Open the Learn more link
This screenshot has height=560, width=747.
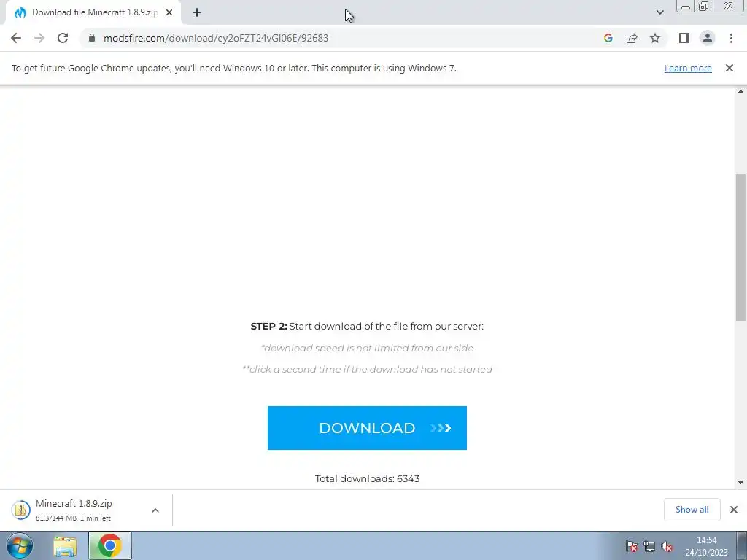pos(688,68)
